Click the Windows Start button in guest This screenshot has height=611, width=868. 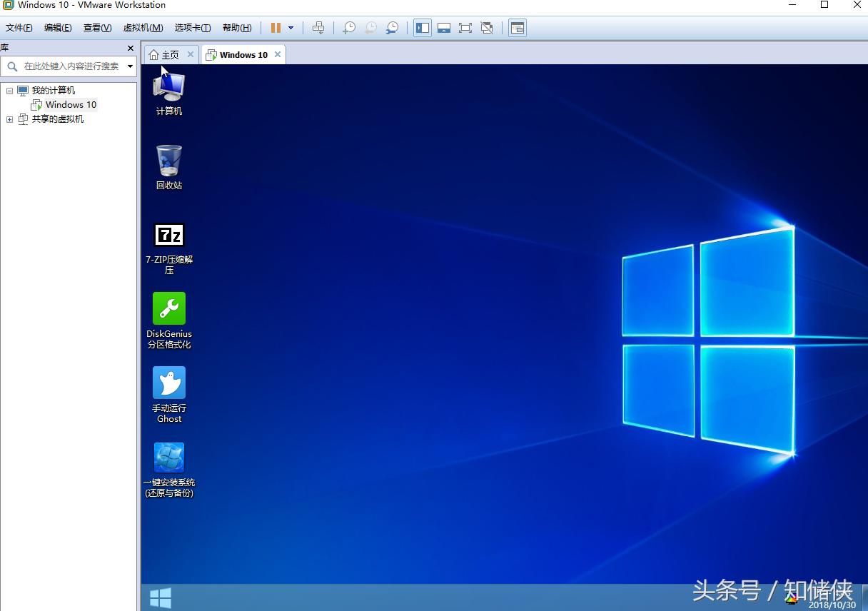160,598
